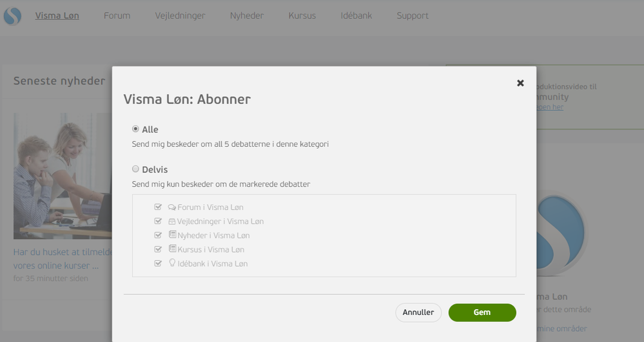The height and width of the screenshot is (342, 644).
Task: Click the 'Forum i Visma Løn' label
Action: click(210, 207)
